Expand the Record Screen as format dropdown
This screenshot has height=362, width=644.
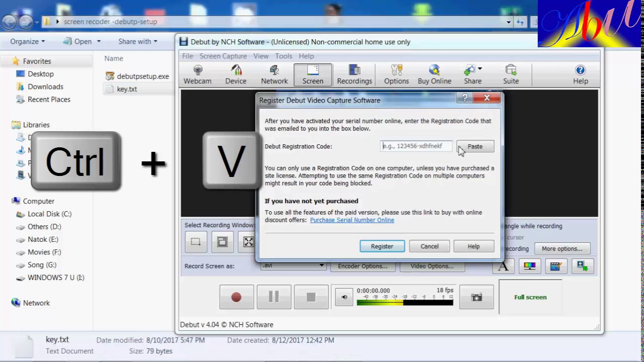click(321, 265)
